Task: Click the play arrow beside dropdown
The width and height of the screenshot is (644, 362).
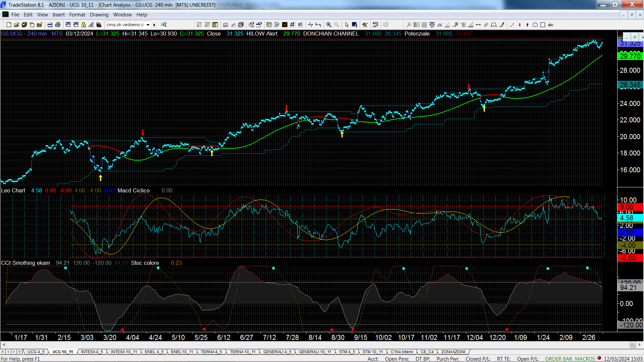Action: tap(154, 24)
